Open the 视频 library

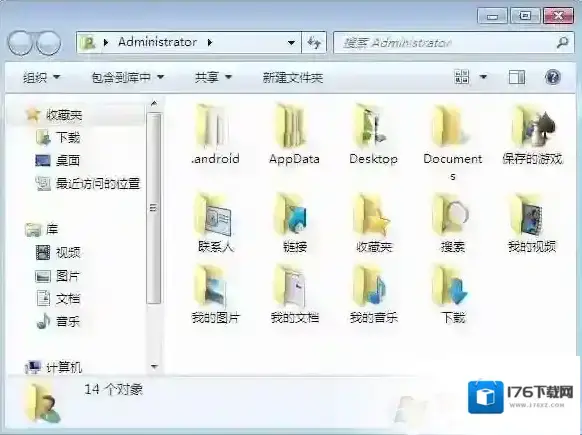(58, 252)
